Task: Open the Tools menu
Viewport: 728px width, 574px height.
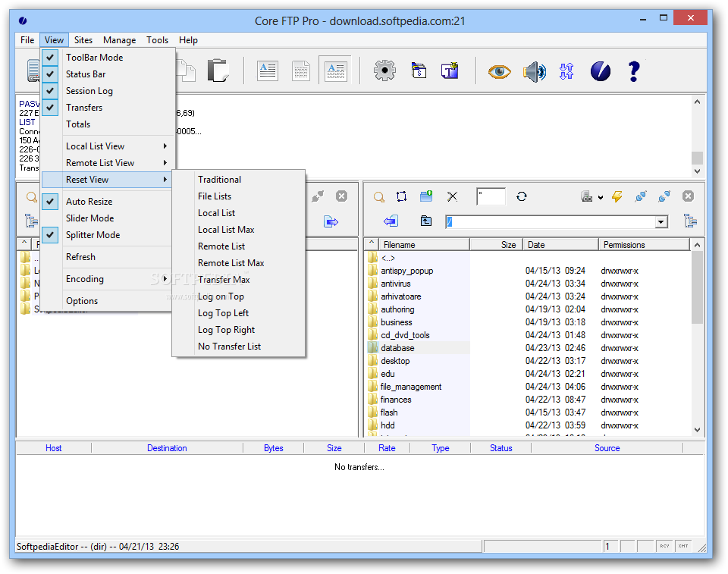Action: pyautogui.click(x=158, y=40)
